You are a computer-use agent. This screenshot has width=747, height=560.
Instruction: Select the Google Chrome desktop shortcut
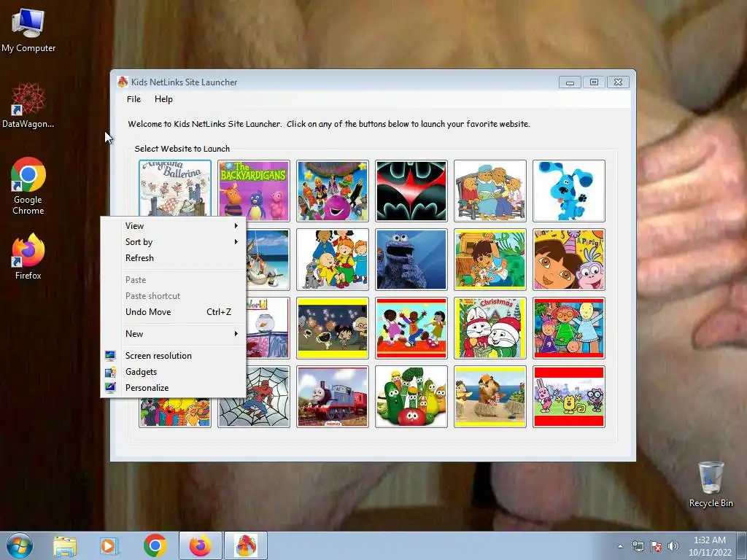(x=28, y=186)
